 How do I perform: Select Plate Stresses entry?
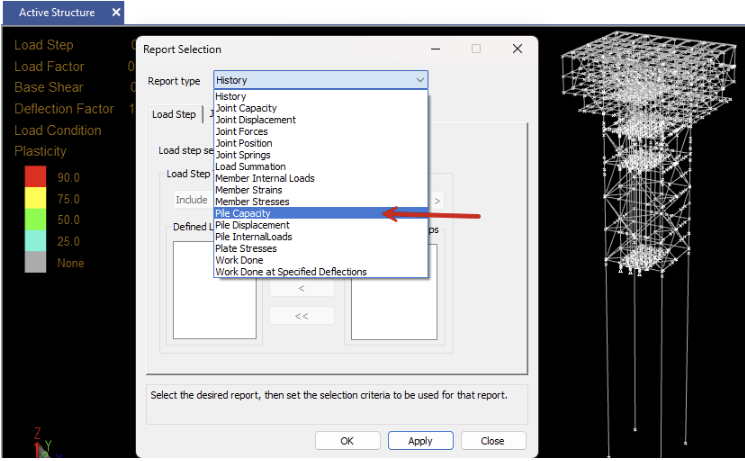pyautogui.click(x=321, y=249)
